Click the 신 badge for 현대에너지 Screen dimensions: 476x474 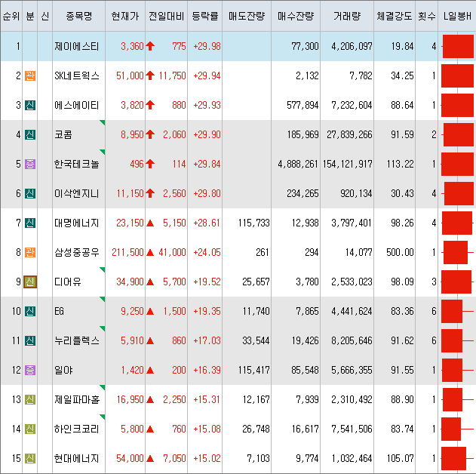tap(29, 458)
